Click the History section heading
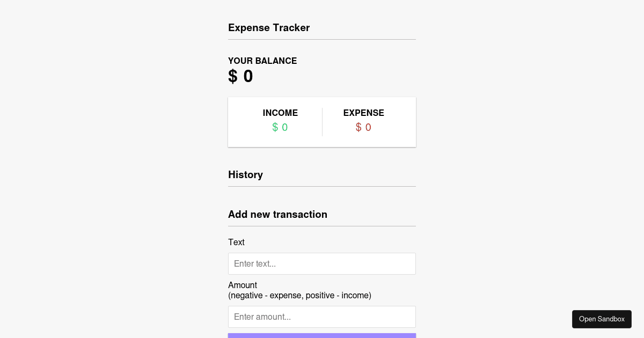 tap(245, 175)
